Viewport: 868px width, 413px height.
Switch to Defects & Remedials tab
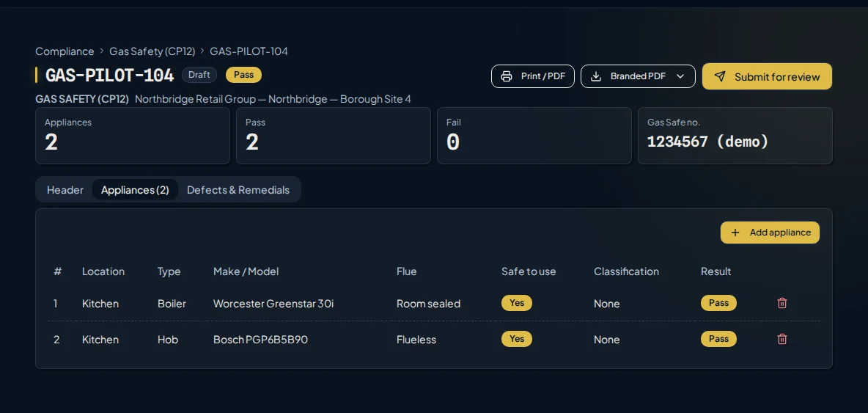pyautogui.click(x=238, y=190)
